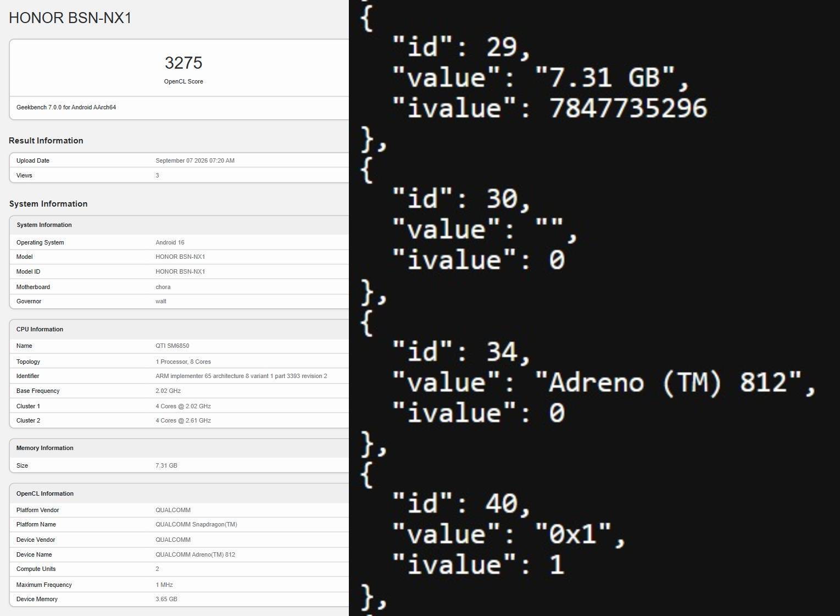The height and width of the screenshot is (616, 840).
Task: Select the CPU "Name" row label
Action: (24, 346)
